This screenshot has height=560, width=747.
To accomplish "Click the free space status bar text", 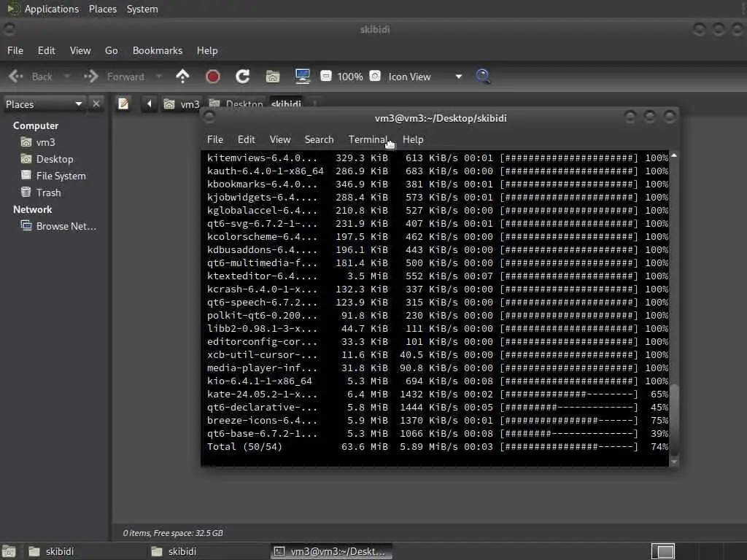I will click(173, 533).
